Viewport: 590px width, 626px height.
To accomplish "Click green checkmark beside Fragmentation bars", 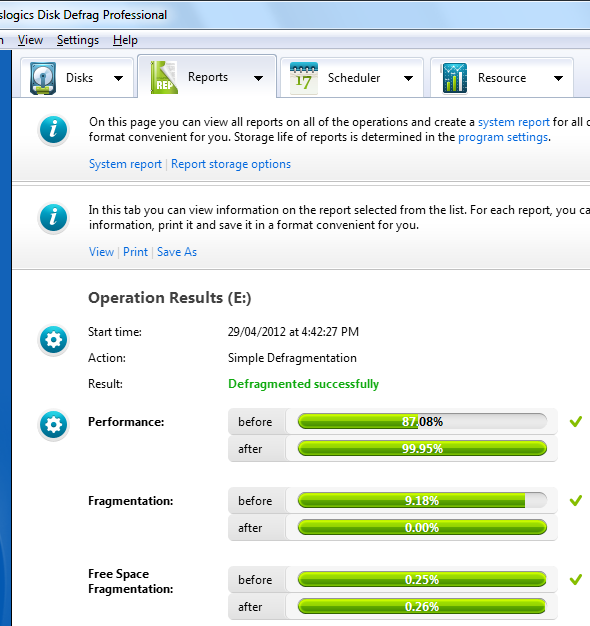I will point(576,500).
